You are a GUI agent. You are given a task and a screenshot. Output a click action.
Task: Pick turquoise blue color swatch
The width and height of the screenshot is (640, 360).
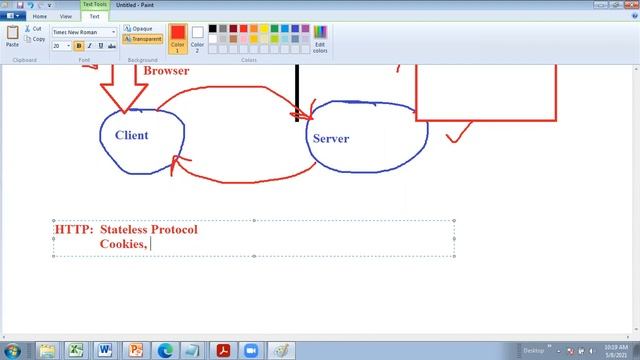point(285,29)
